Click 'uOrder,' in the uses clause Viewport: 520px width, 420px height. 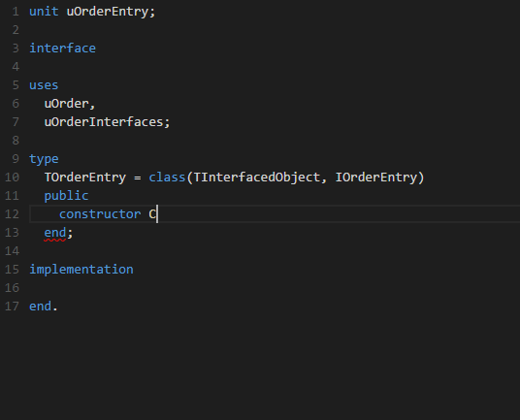pyautogui.click(x=70, y=104)
